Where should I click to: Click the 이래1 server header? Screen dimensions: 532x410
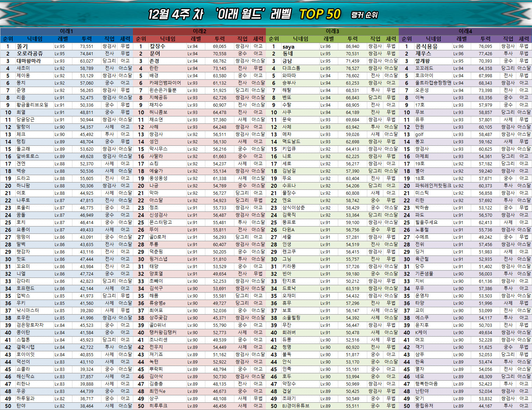pos(66,31)
